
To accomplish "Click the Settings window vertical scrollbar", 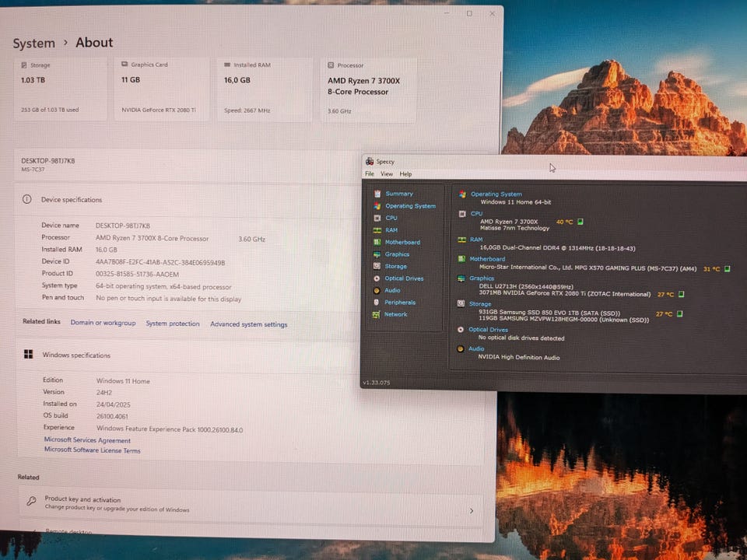I will click(500, 113).
